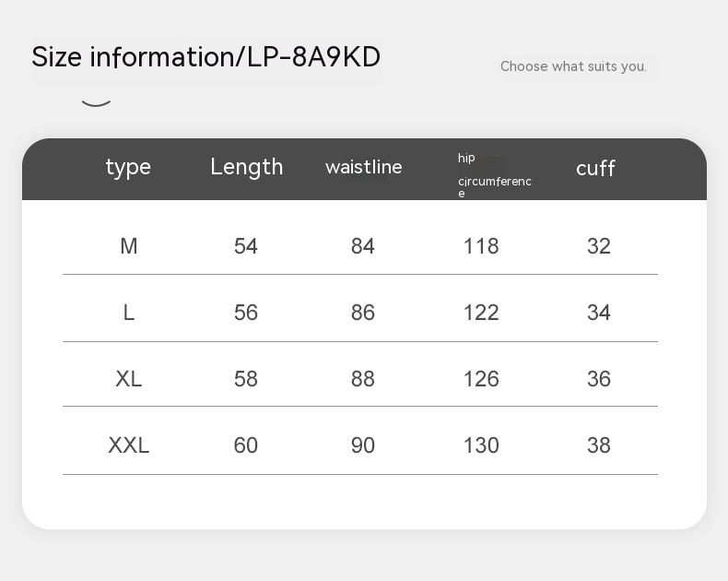728x581 pixels.
Task: Select the "type" column header
Action: coord(128,167)
